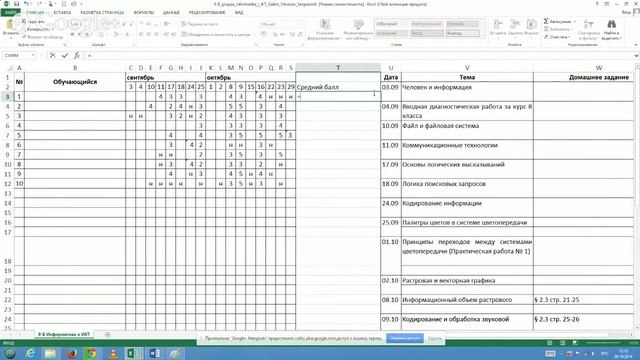Open Условное форматирование

tap(325, 30)
